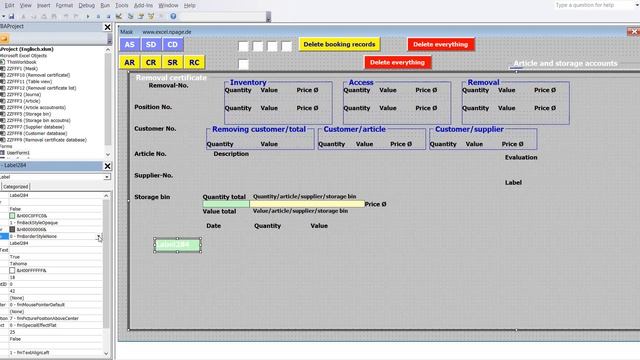The height and width of the screenshot is (360, 640).
Task: Click the CD button
Action: click(x=173, y=44)
